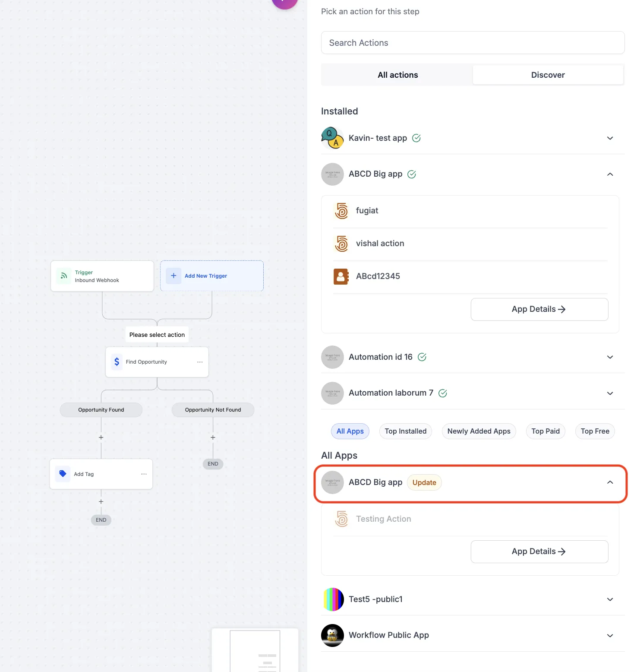This screenshot has height=672, width=637.
Task: Open the three-dot menu on Find Opportunity
Action: 200,362
